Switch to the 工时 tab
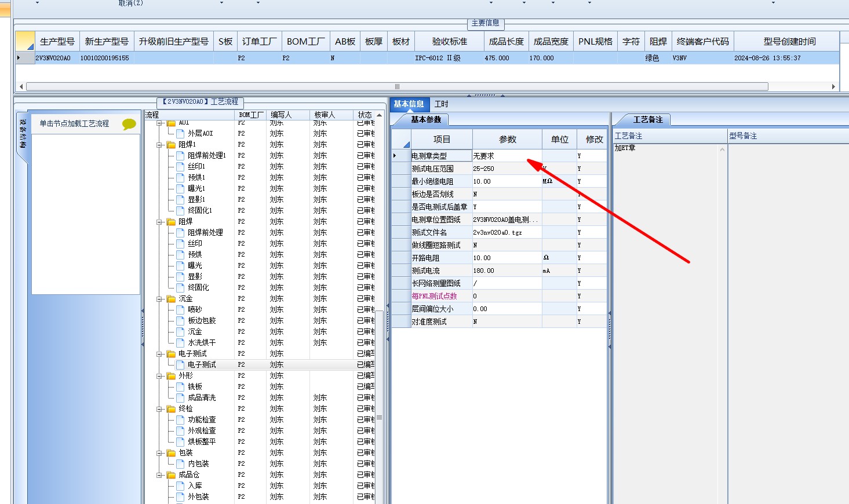 pos(442,104)
